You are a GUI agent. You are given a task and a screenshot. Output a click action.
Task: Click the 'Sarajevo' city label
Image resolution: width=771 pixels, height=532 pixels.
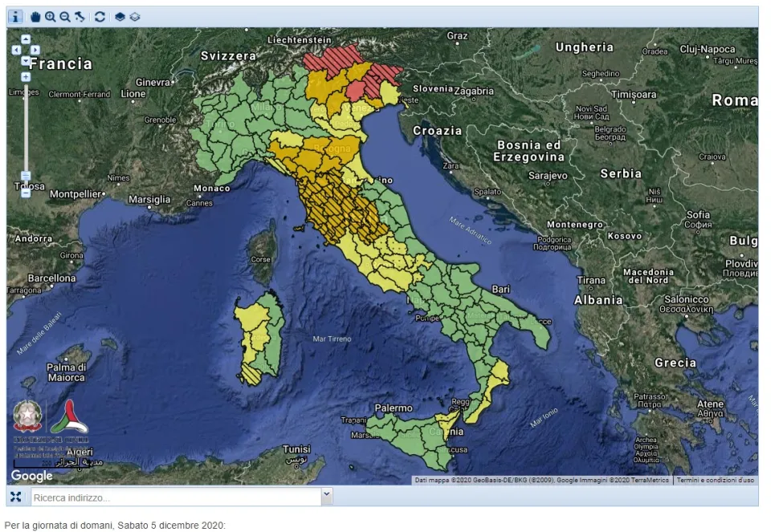point(547,176)
